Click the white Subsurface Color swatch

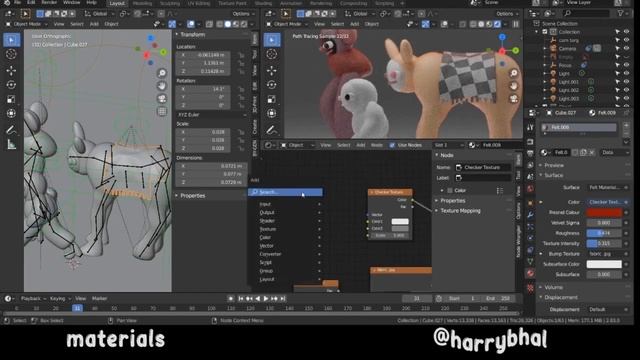pos(604,264)
